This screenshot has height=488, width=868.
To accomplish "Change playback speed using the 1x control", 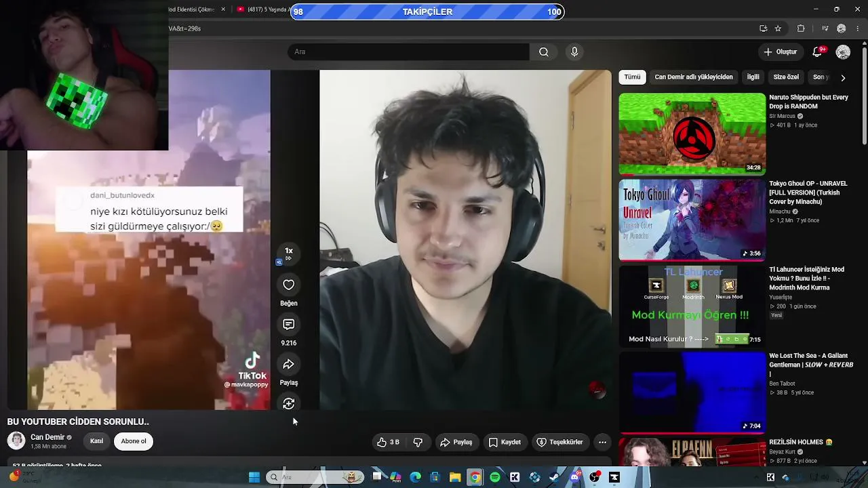I will (x=289, y=253).
